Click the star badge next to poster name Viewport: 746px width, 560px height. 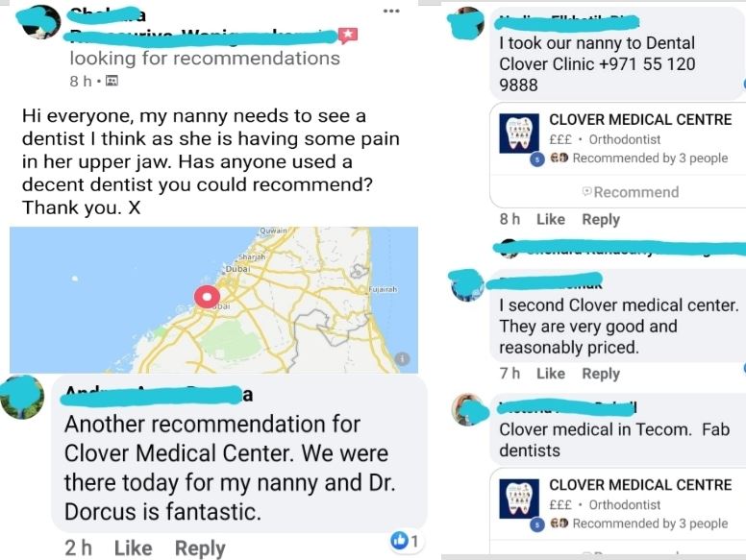[348, 36]
